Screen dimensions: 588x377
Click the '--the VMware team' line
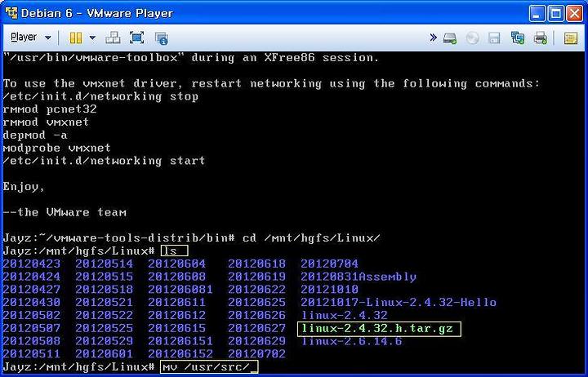[x=65, y=212]
